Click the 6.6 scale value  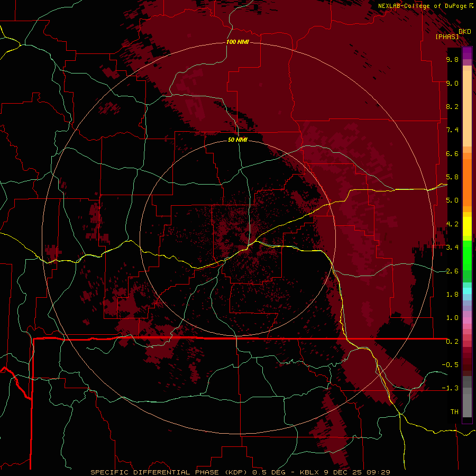pyautogui.click(x=452, y=153)
